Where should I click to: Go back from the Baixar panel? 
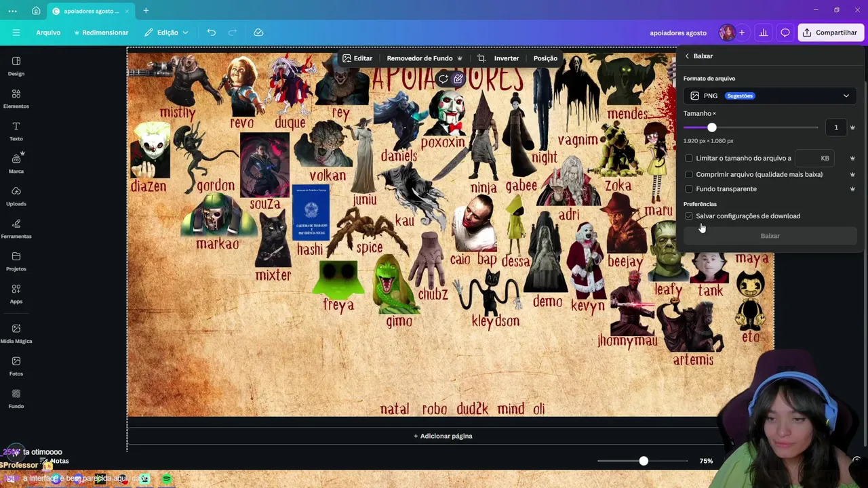687,56
